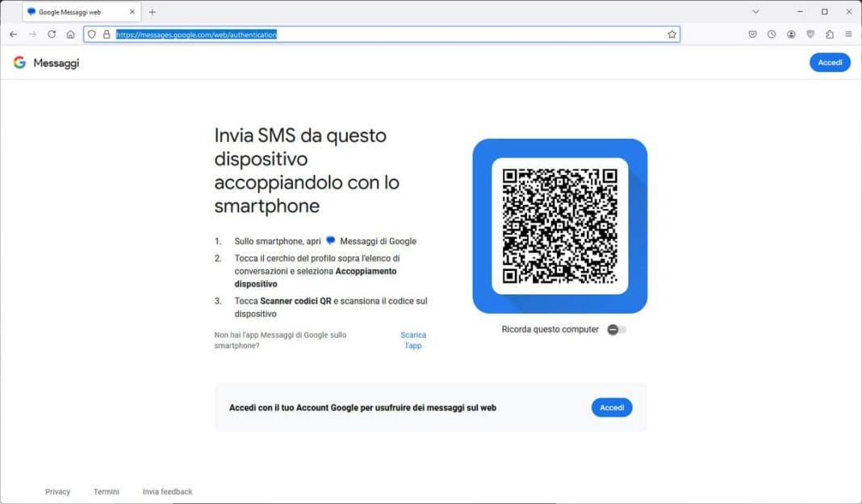The width and height of the screenshot is (862, 504).
Task: Click Accedi button in top header
Action: 830,63
